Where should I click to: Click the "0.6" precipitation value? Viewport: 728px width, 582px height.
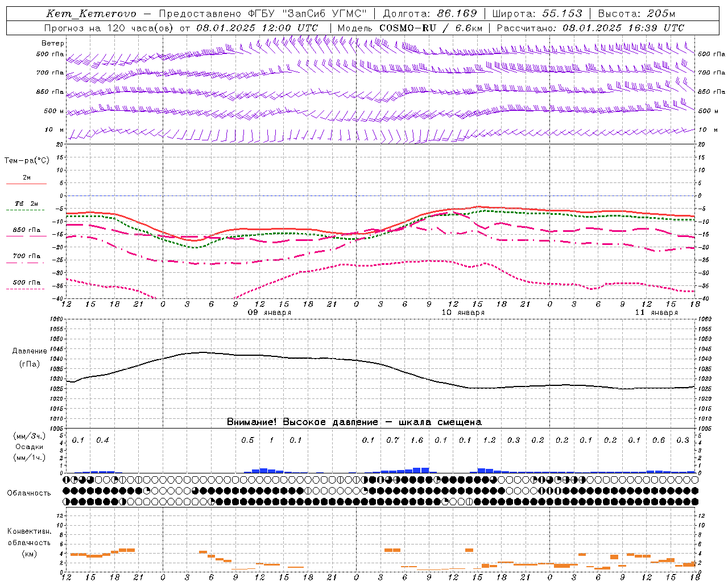659,440
